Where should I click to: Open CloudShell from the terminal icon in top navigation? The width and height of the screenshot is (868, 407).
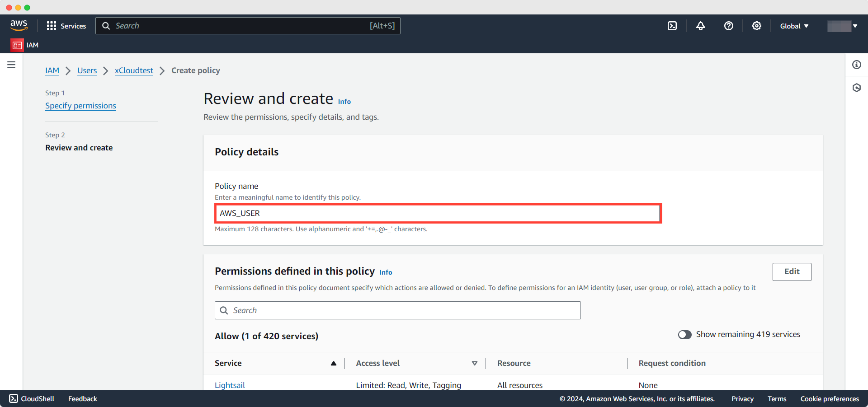tap(672, 26)
